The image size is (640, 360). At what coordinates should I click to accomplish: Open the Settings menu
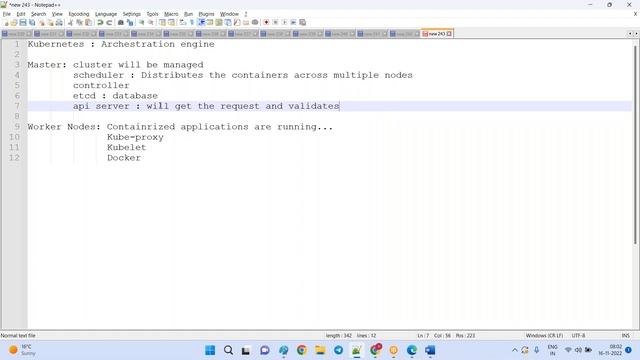click(x=131, y=14)
